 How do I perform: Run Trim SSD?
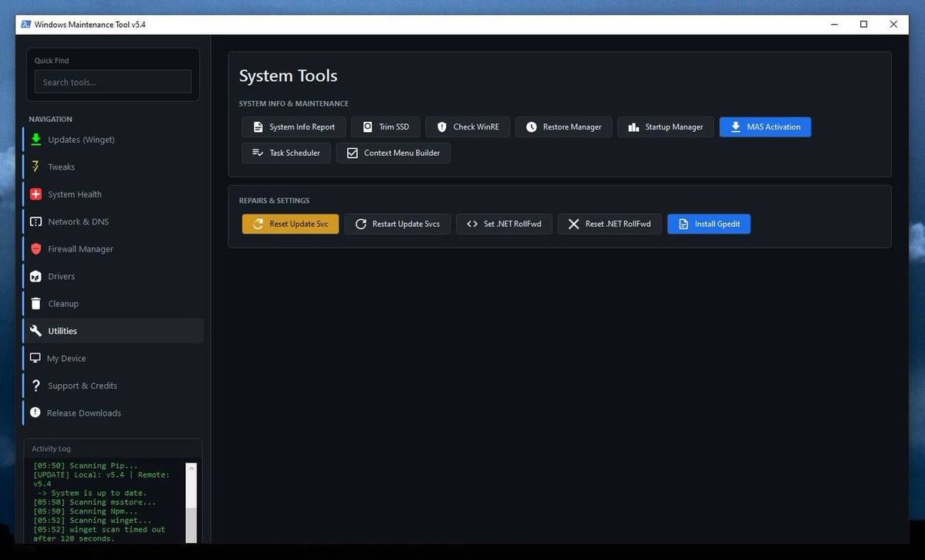click(385, 127)
